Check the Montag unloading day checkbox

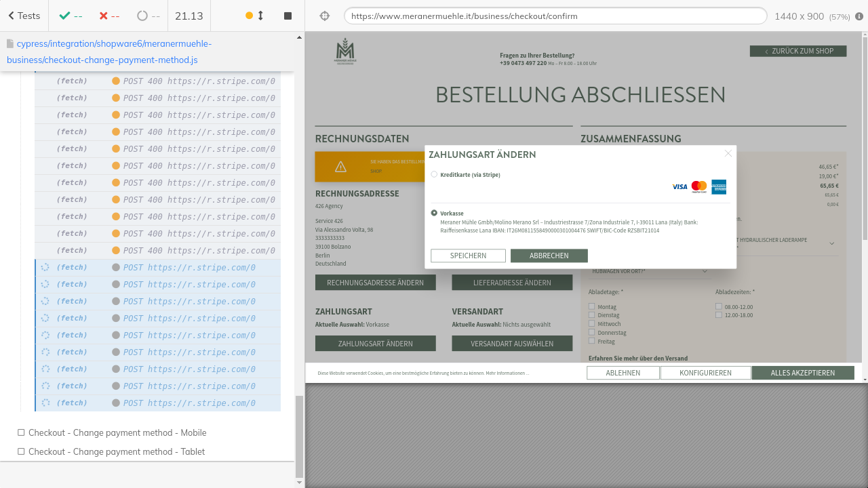pyautogui.click(x=592, y=307)
